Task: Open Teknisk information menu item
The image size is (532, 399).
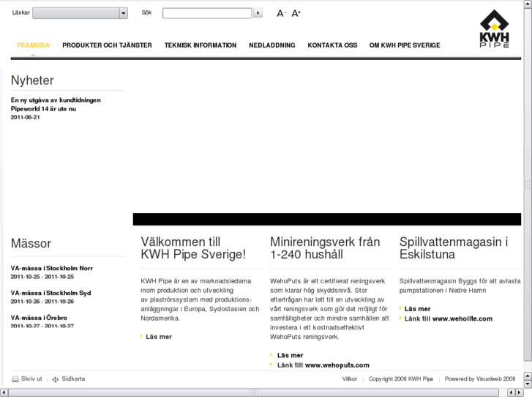Action: tap(201, 45)
